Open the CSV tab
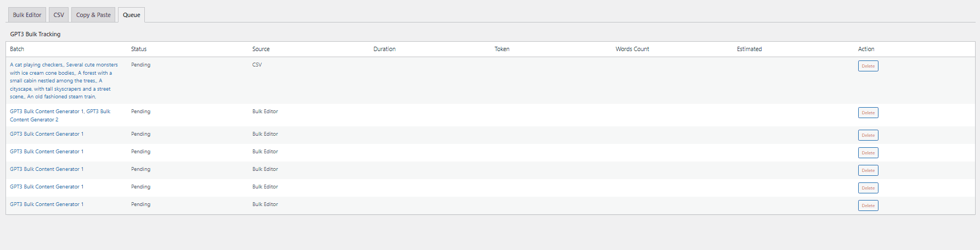Viewport: 980px width, 250px height. (59, 15)
